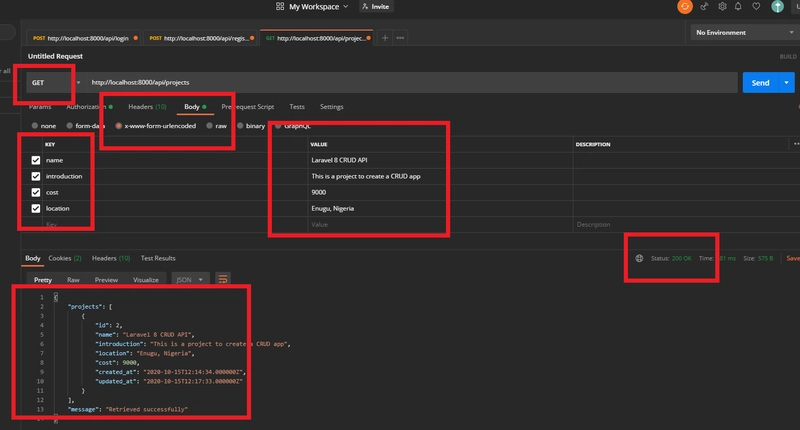Viewport: 800px width, 430px height.
Task: Switch response view to Raw
Action: [73, 280]
